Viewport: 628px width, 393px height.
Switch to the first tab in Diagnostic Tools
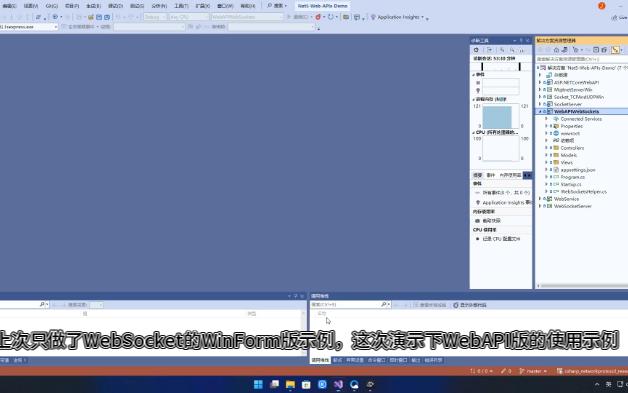tap(477, 175)
